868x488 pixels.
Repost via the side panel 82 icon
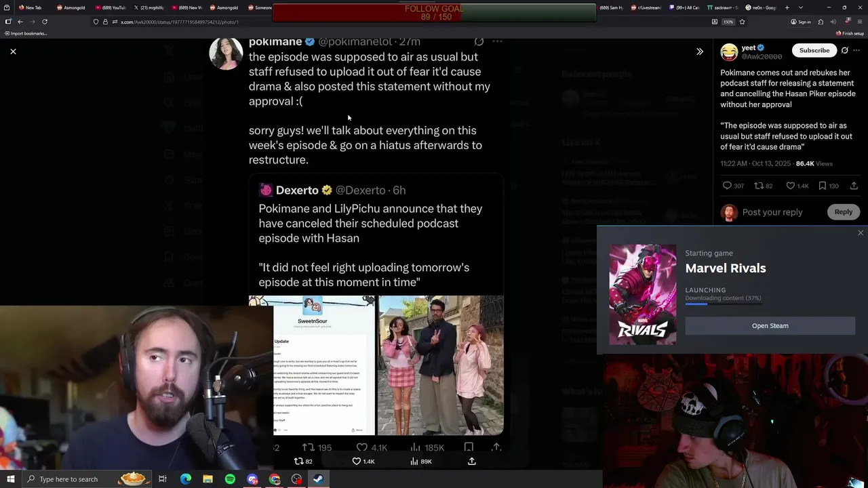pyautogui.click(x=759, y=186)
